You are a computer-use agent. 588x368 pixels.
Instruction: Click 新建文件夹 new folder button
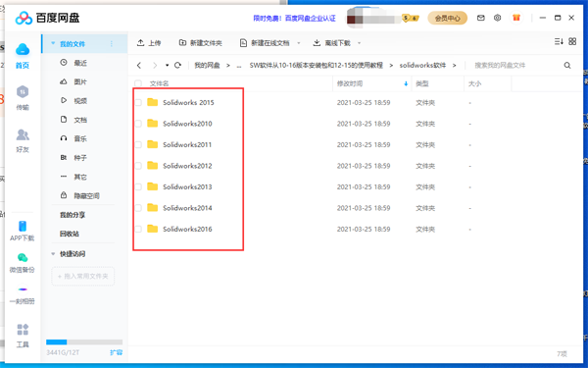click(x=201, y=43)
